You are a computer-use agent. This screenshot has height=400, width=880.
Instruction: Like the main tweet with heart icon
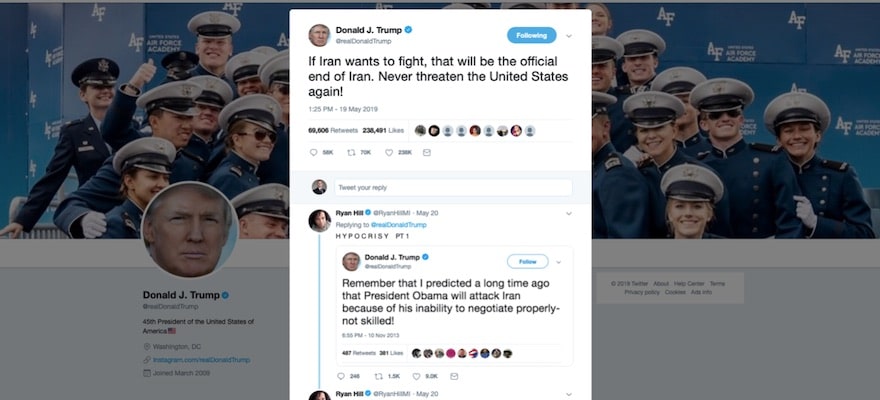(389, 152)
